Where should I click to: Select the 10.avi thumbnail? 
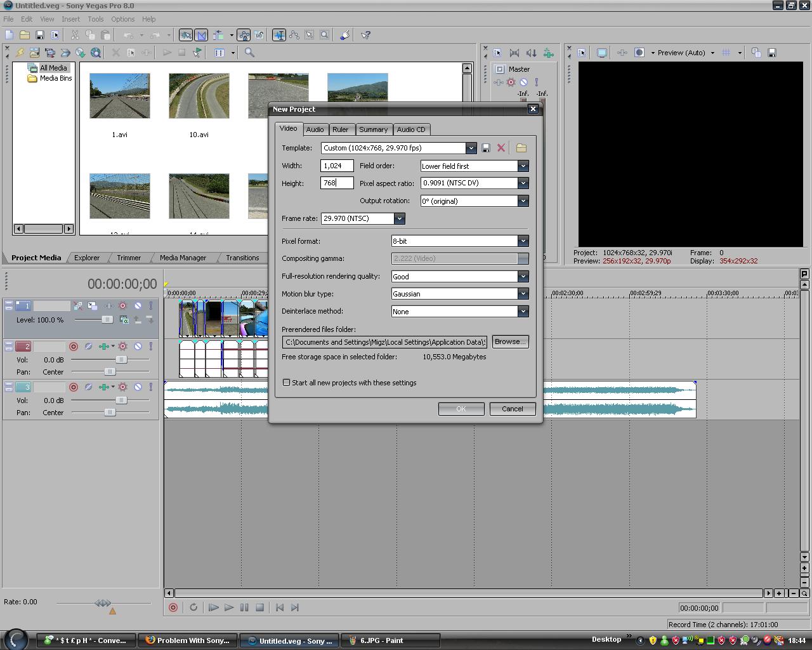click(199, 96)
